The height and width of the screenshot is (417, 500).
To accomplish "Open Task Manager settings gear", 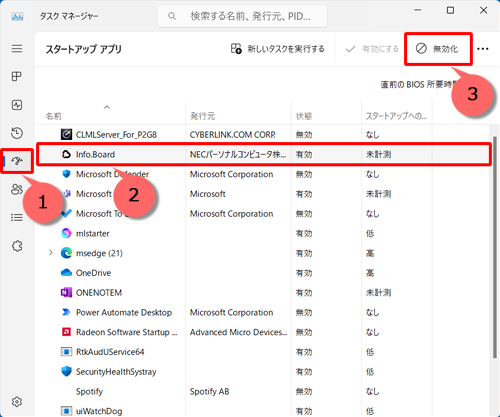I will point(17,402).
